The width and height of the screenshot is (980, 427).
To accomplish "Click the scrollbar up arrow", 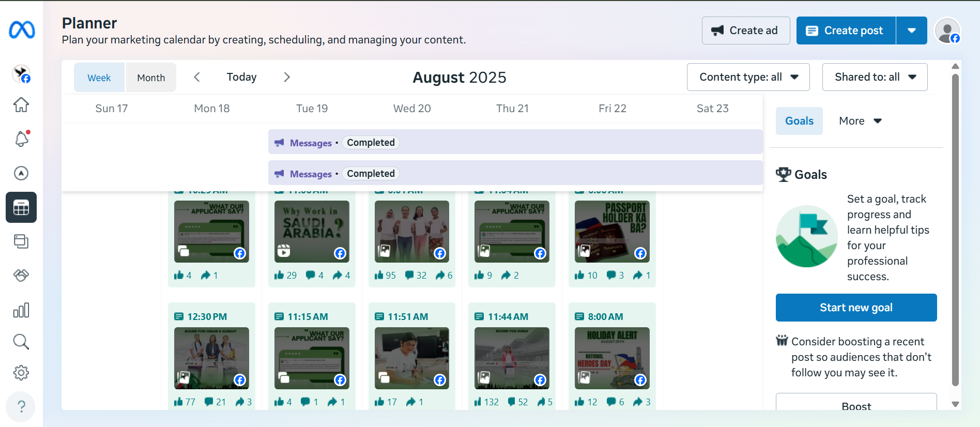I will click(x=956, y=66).
